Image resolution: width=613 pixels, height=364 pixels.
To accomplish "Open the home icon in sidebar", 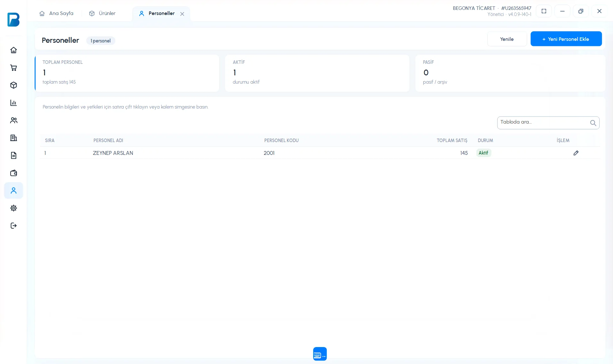I will click(x=13, y=50).
